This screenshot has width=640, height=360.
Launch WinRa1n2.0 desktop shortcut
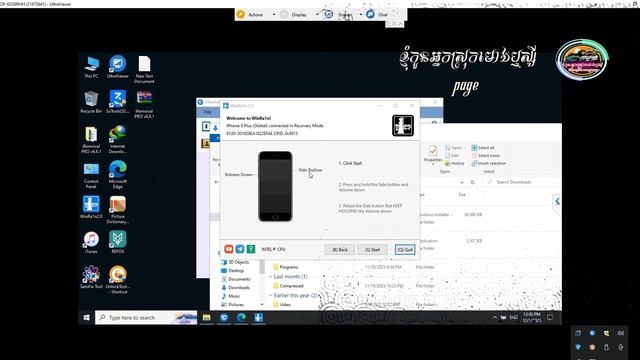(91, 207)
